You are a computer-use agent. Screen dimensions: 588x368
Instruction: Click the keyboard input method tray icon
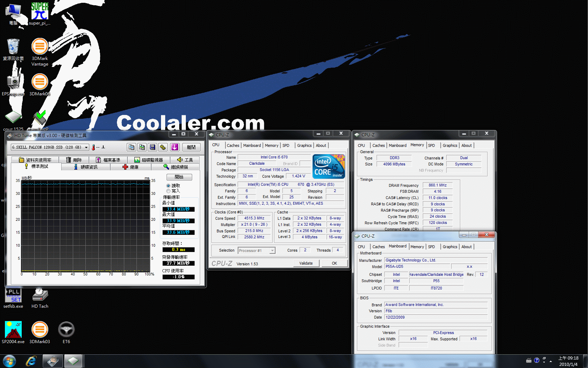pyautogui.click(x=529, y=360)
